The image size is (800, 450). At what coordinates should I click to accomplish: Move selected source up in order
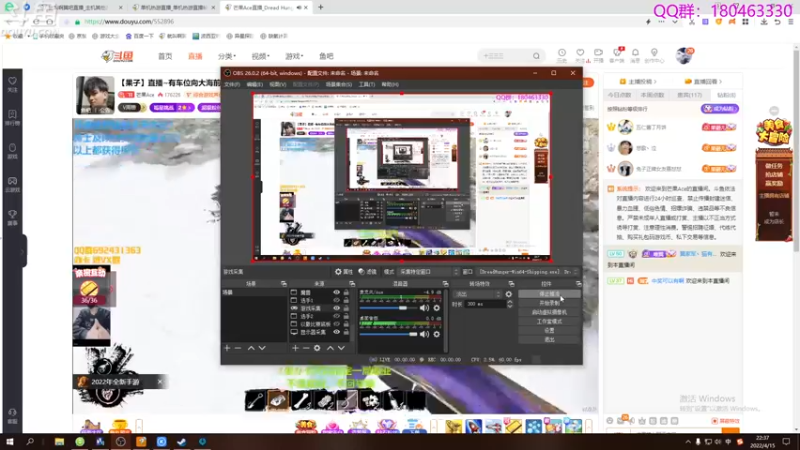[x=330, y=348]
